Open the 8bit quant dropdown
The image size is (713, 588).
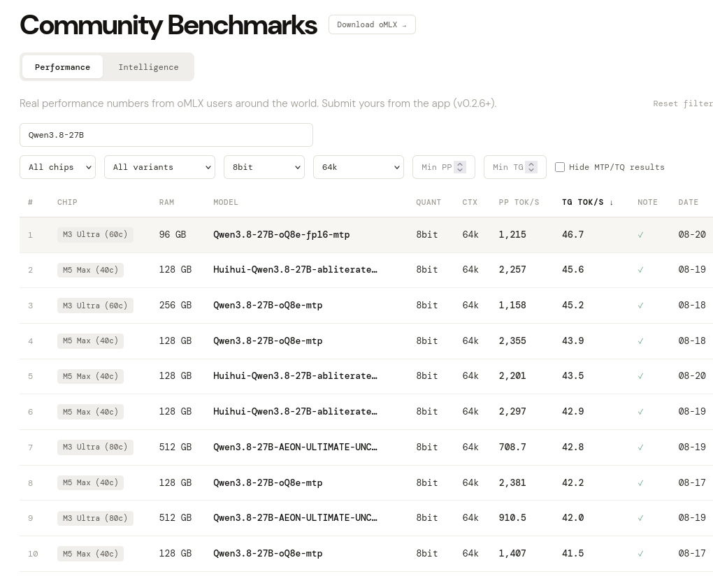pos(264,167)
